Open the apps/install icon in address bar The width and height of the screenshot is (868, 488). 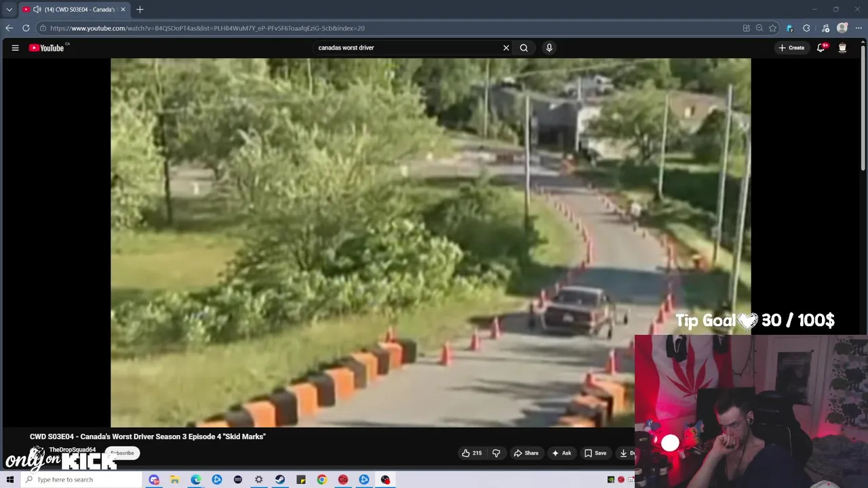click(746, 28)
